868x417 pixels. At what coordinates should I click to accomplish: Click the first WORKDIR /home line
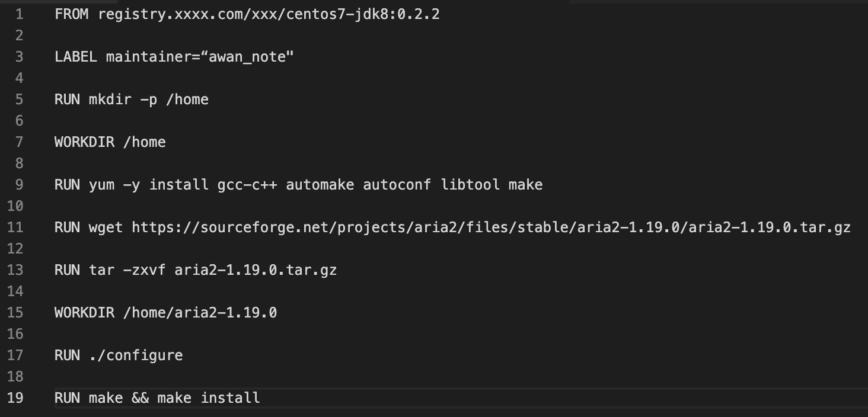(x=110, y=142)
